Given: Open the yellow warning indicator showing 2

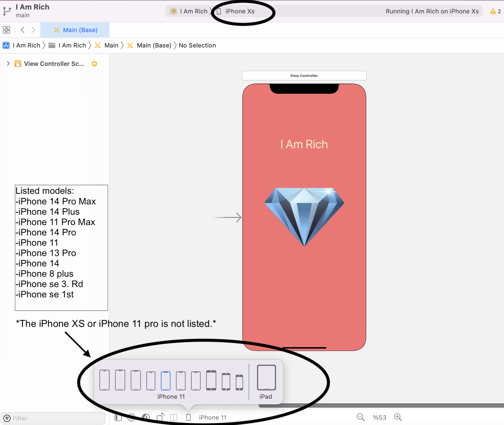Looking at the screenshot, I should click(x=495, y=11).
